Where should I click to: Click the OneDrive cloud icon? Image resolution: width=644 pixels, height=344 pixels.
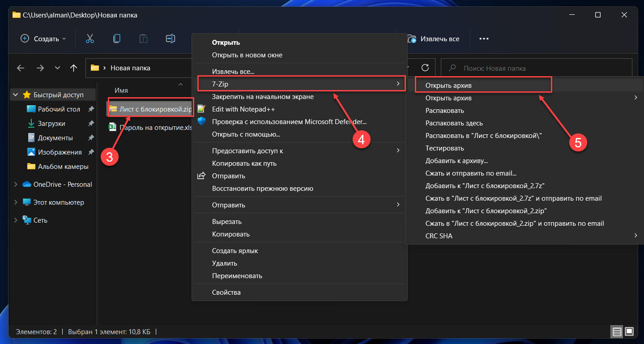(27, 184)
